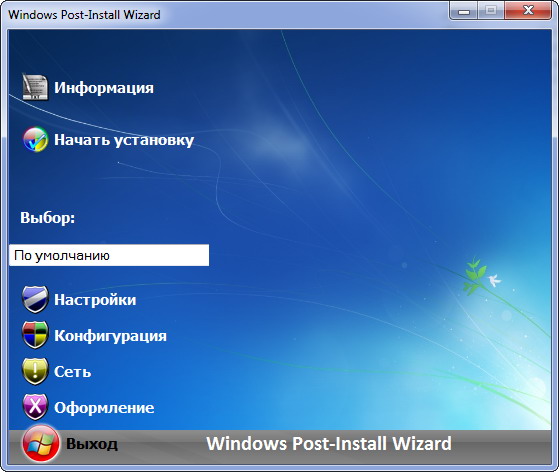This screenshot has height=472, width=559.
Task: Start installation via Начать установку label
Action: click(x=124, y=140)
